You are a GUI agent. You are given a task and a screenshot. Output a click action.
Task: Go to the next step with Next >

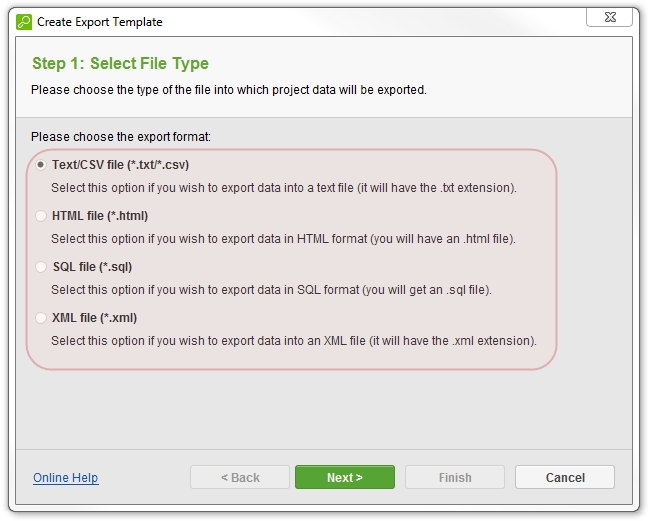[345, 477]
